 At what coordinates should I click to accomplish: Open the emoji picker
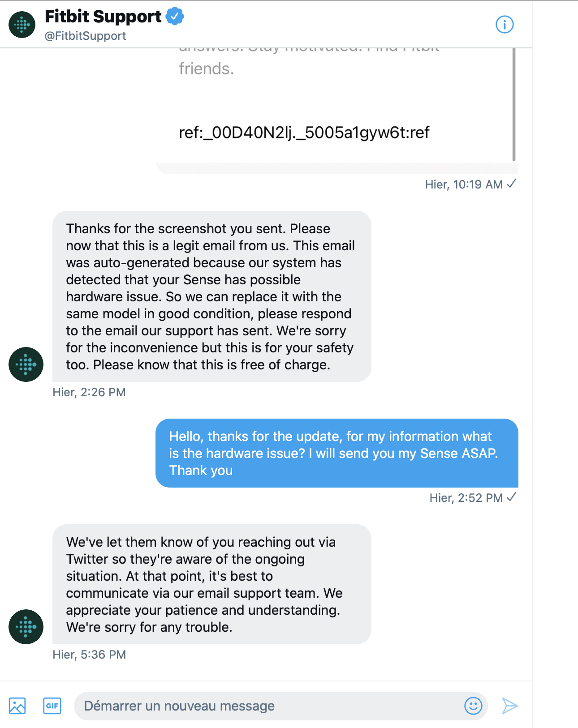473,706
